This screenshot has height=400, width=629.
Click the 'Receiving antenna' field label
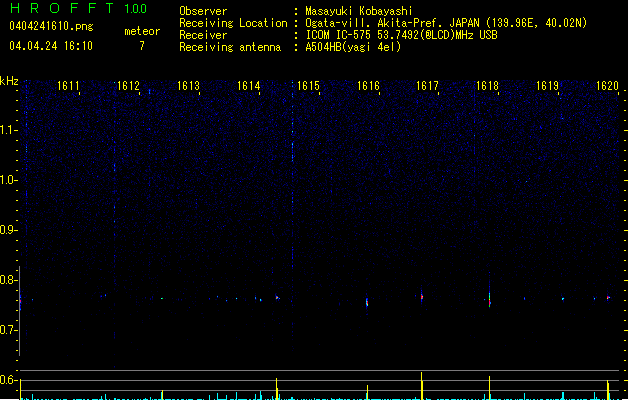(x=230, y=47)
